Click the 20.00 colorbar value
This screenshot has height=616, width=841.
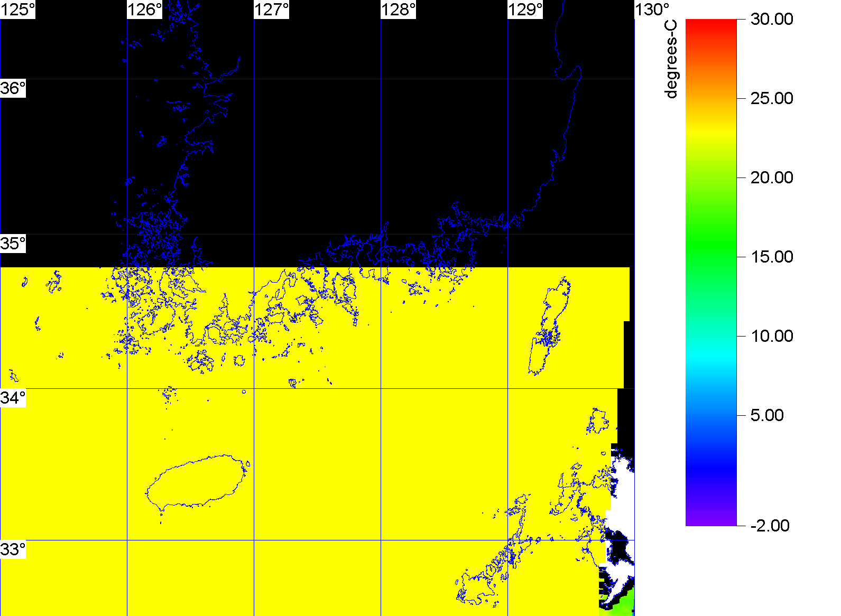point(772,178)
